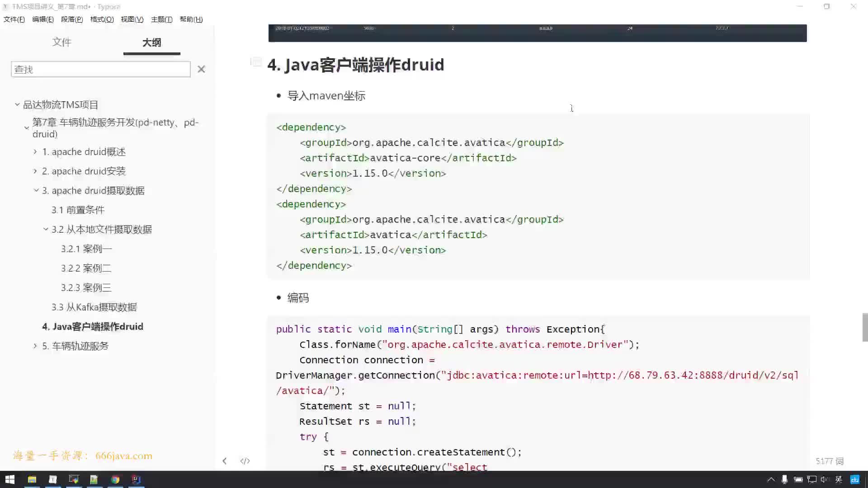Image resolution: width=868 pixels, height=488 pixels.
Task: Click the heading 4. Java客户端操作druid
Action: [x=356, y=65]
